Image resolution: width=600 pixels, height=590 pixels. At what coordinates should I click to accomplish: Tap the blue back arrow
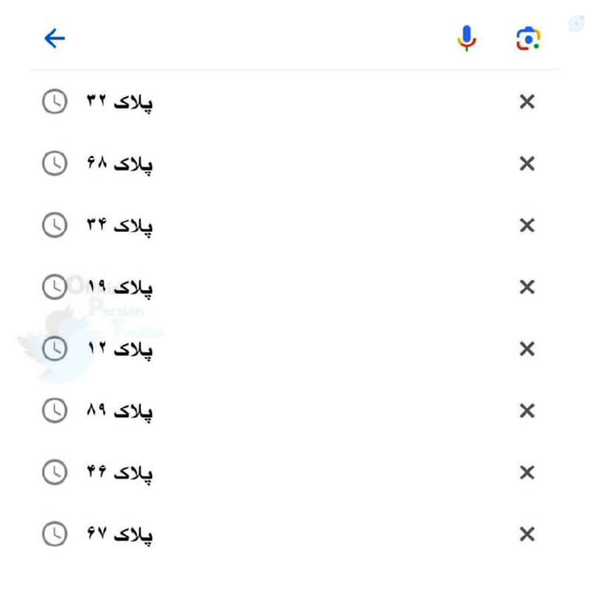[x=55, y=39]
